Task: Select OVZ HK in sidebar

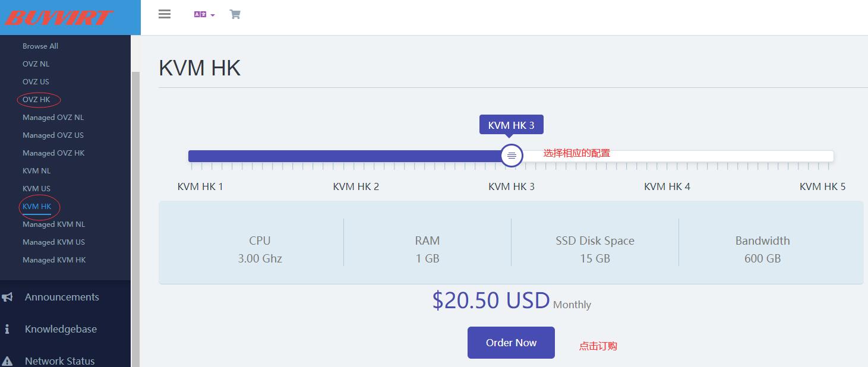Action: click(36, 99)
